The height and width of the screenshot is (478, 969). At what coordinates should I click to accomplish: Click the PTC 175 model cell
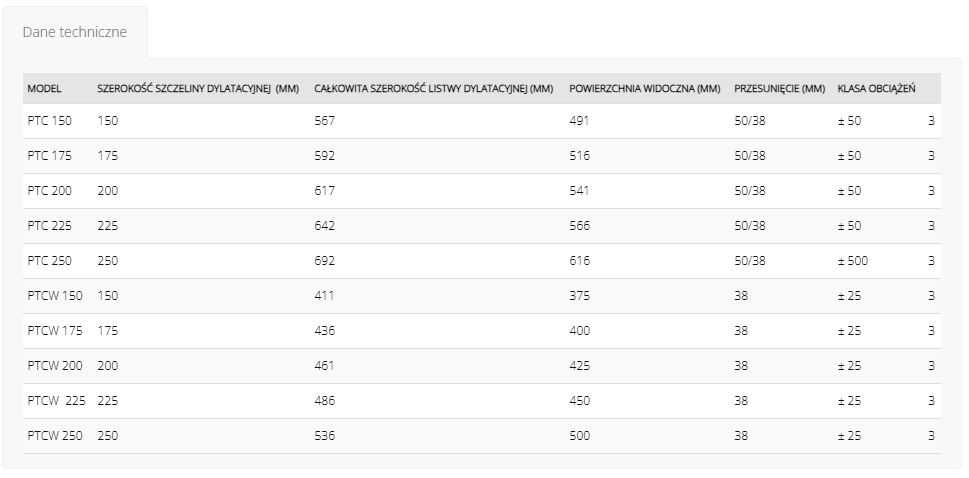[49, 156]
